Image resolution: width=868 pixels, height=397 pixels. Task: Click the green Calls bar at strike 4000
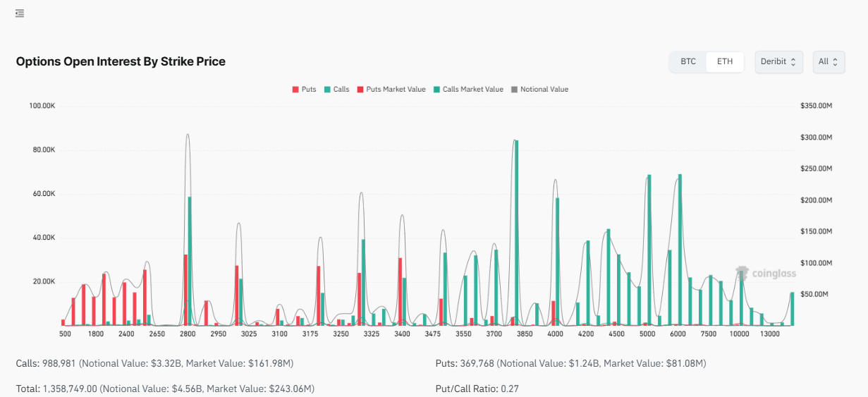(x=557, y=261)
